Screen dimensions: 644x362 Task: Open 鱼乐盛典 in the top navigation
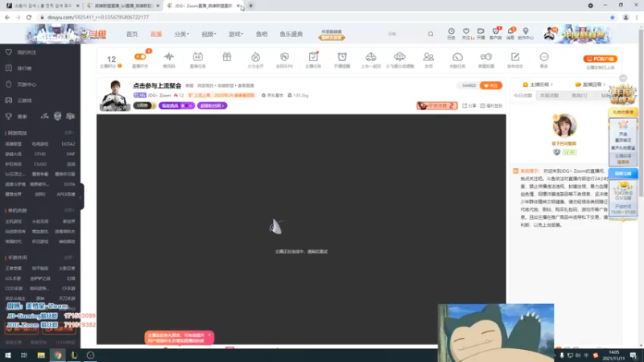click(x=291, y=34)
